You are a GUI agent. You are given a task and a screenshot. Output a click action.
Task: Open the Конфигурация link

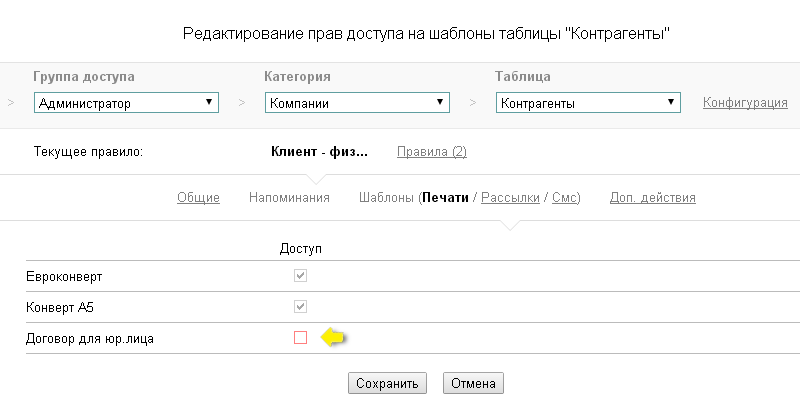[745, 102]
